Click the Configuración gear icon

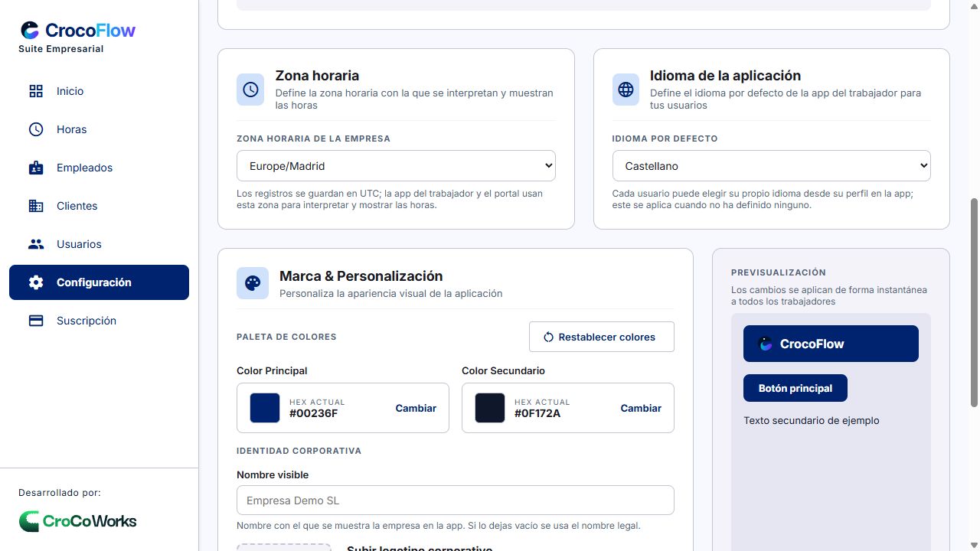click(x=36, y=282)
